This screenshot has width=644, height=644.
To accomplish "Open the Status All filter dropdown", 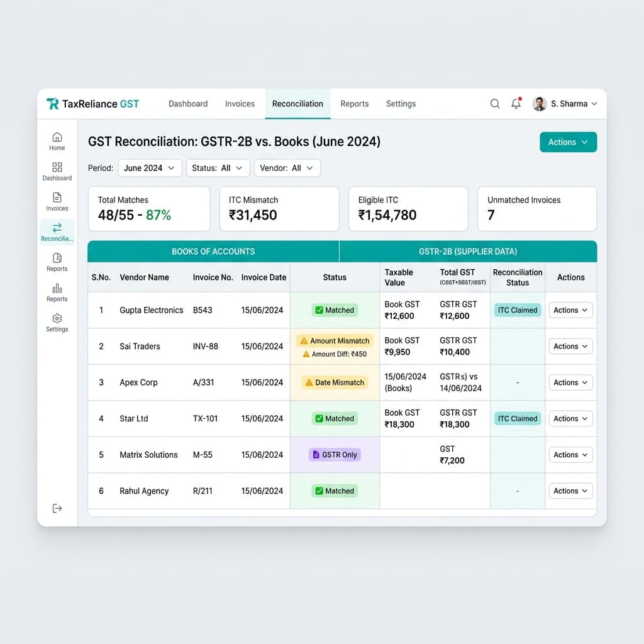I will 218,168.
